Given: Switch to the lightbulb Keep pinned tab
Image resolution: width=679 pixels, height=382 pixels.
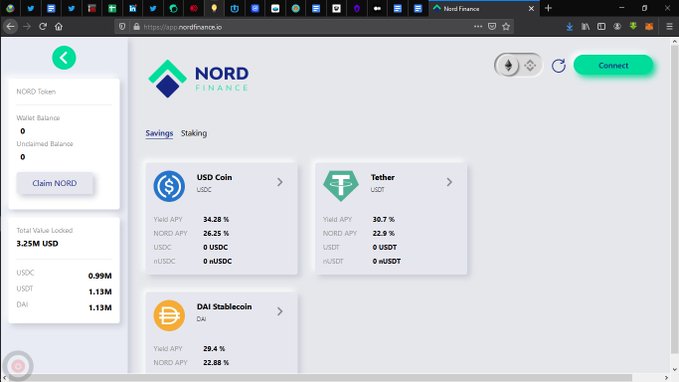Looking at the screenshot, I should [214, 8].
